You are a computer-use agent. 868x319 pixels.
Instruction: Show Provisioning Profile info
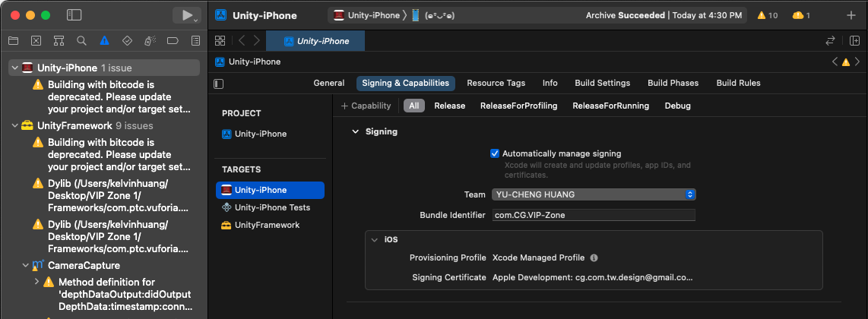[x=594, y=257]
